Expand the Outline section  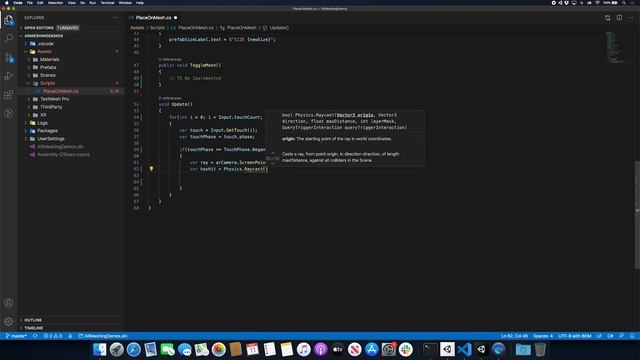[x=71, y=320]
